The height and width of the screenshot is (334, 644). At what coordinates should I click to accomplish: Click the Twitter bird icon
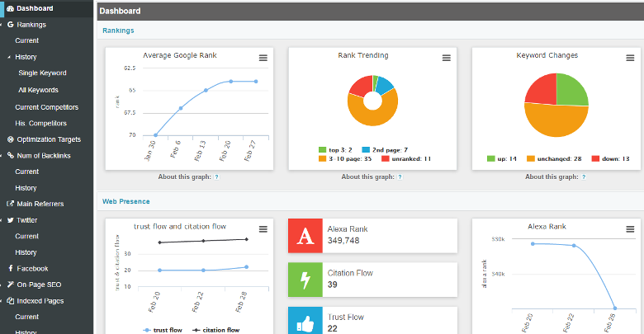11,220
